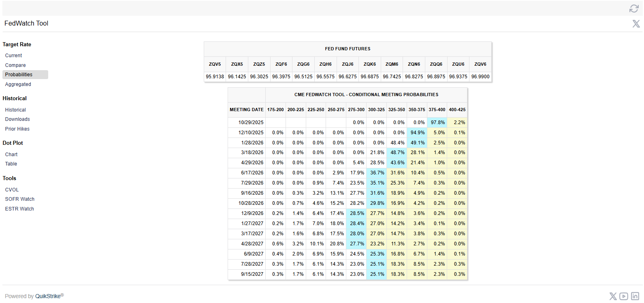Open the YouTube icon in the footer
Viewport: 644px width, 303px height.
(x=624, y=297)
